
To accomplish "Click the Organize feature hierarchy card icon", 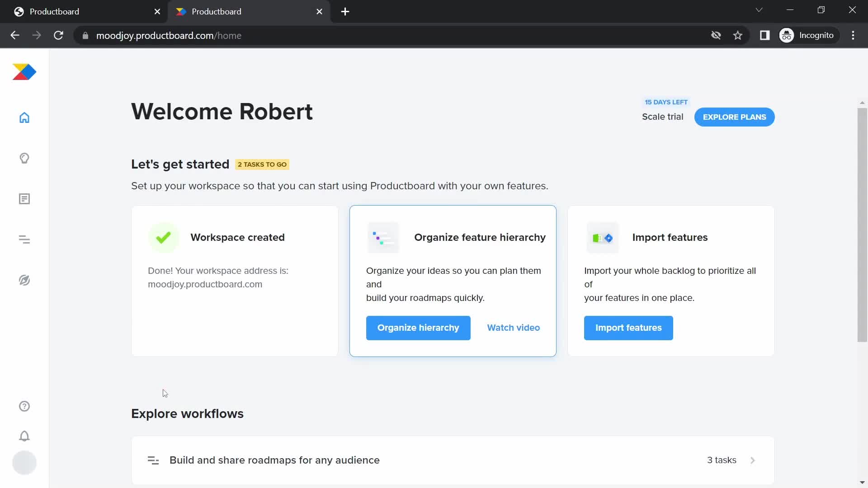I will click(383, 238).
